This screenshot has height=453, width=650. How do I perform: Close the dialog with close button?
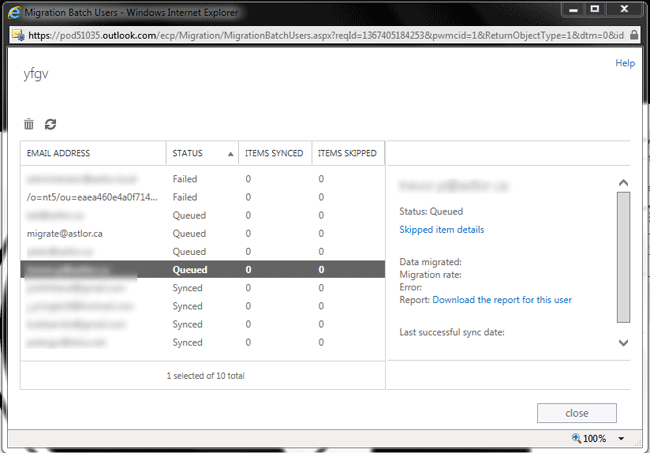(577, 413)
